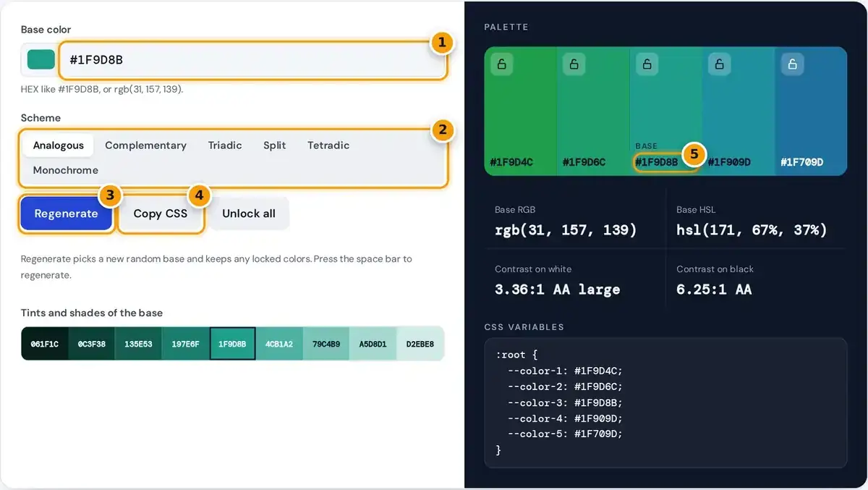Click the Regenerate button
868x490 pixels.
[x=66, y=214]
